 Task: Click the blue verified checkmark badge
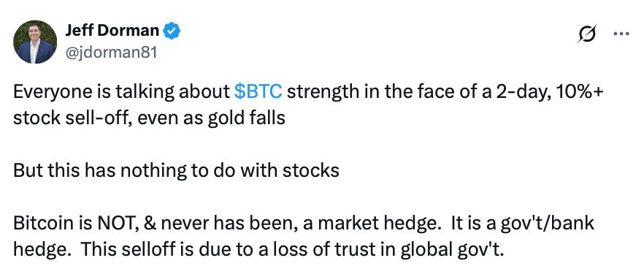pyautogui.click(x=172, y=31)
